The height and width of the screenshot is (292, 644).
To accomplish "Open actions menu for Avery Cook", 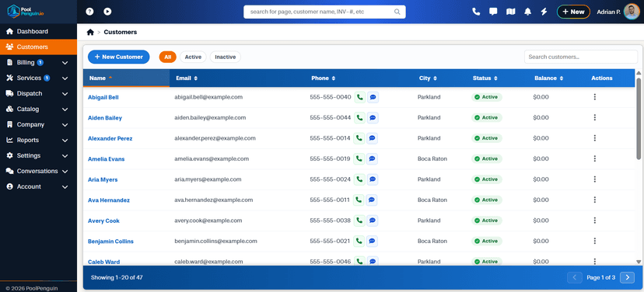I will point(595,221).
